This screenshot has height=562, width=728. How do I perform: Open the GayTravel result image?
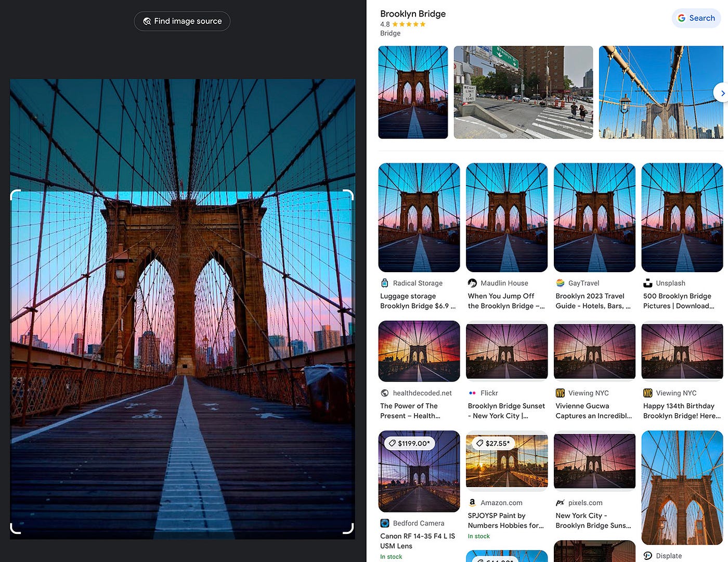point(595,218)
